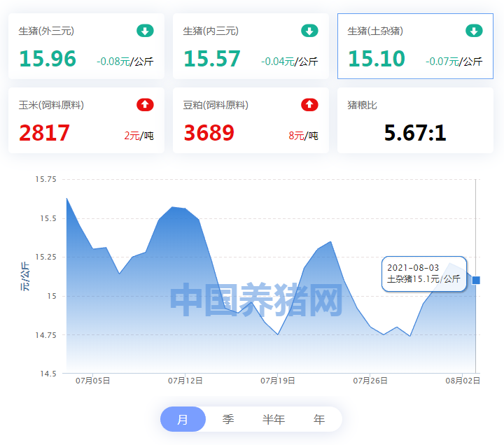The width and height of the screenshot is (504, 445).
Task: Open the 生猪(内三元) price card
Action: [x=251, y=46]
